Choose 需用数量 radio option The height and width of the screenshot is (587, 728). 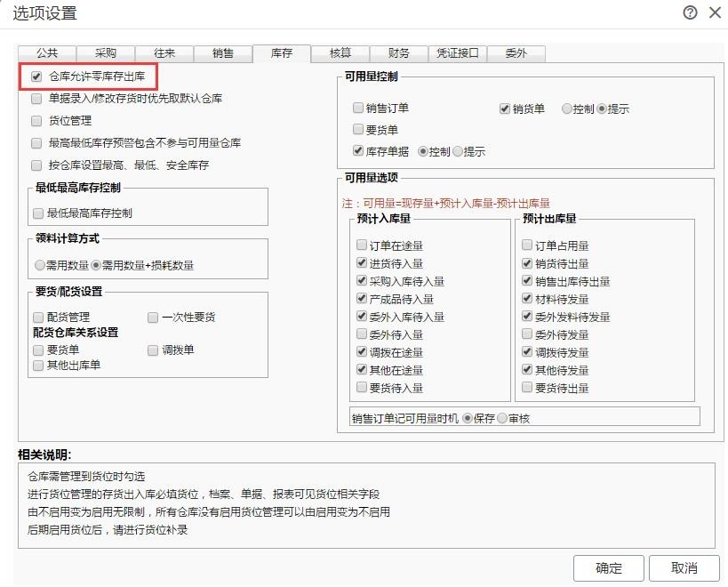tap(40, 266)
